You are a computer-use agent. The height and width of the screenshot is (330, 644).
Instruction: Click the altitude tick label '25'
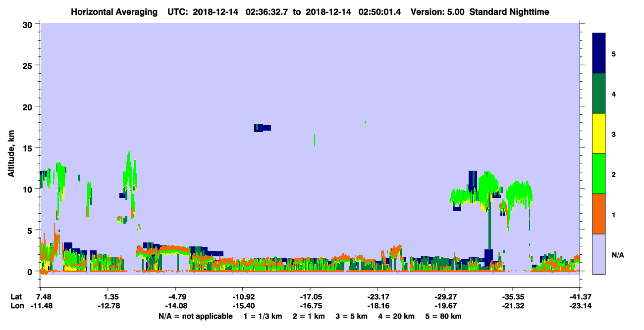click(29, 65)
